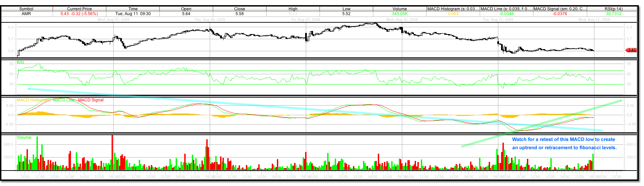Click the green 345.05K volume value
The height and width of the screenshot is (186, 644).
tap(399, 14)
